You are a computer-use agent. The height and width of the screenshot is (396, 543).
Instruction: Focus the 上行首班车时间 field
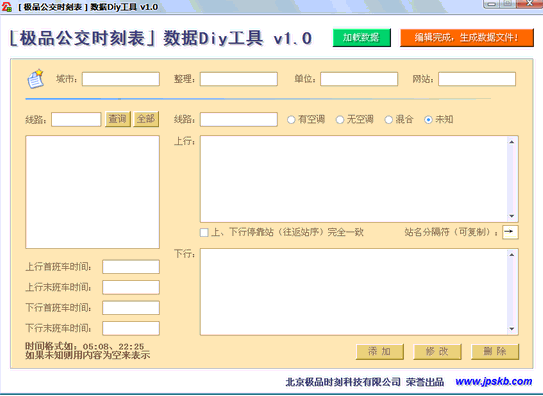[131, 267]
